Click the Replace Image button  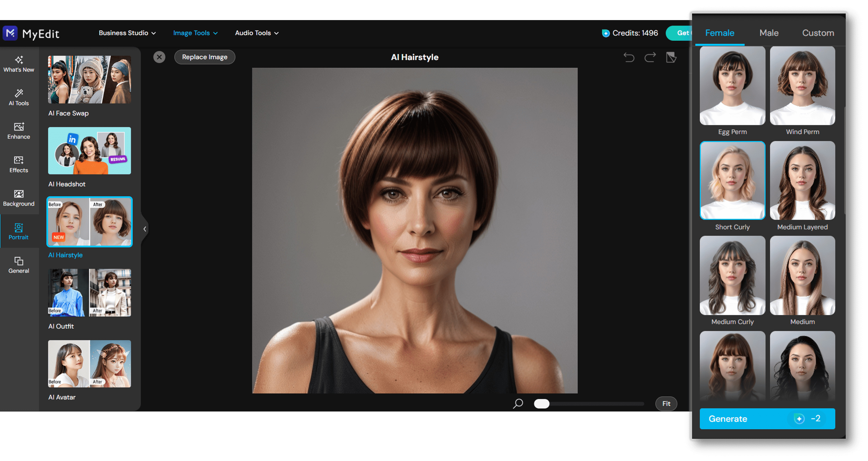coord(204,57)
